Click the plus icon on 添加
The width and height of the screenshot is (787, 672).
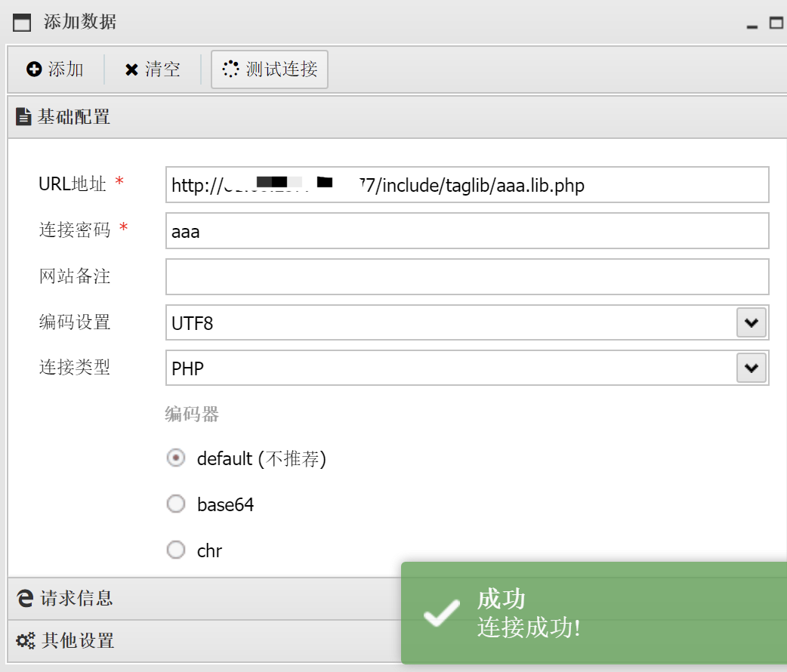(x=34, y=69)
